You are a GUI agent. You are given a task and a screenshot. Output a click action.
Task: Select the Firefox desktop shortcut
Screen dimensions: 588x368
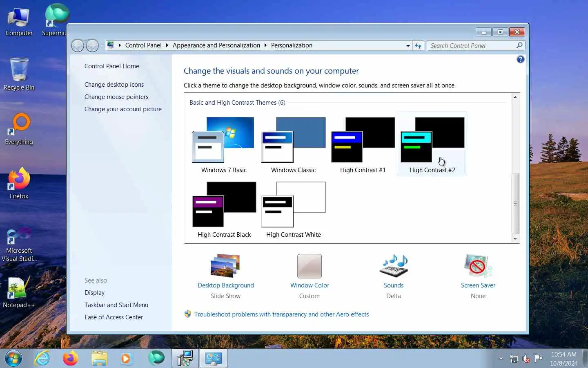[19, 183]
